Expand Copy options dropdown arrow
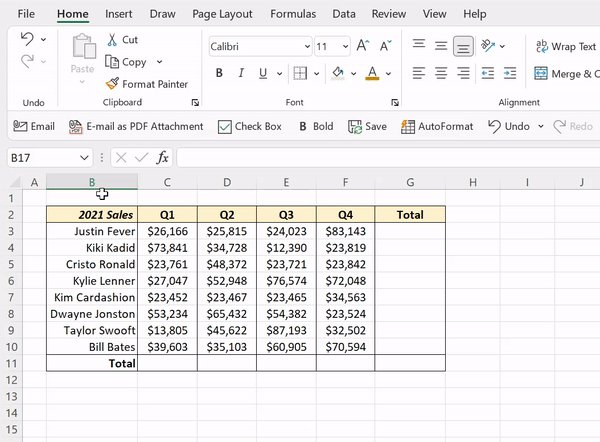The height and width of the screenshot is (442, 600). pyautogui.click(x=159, y=61)
